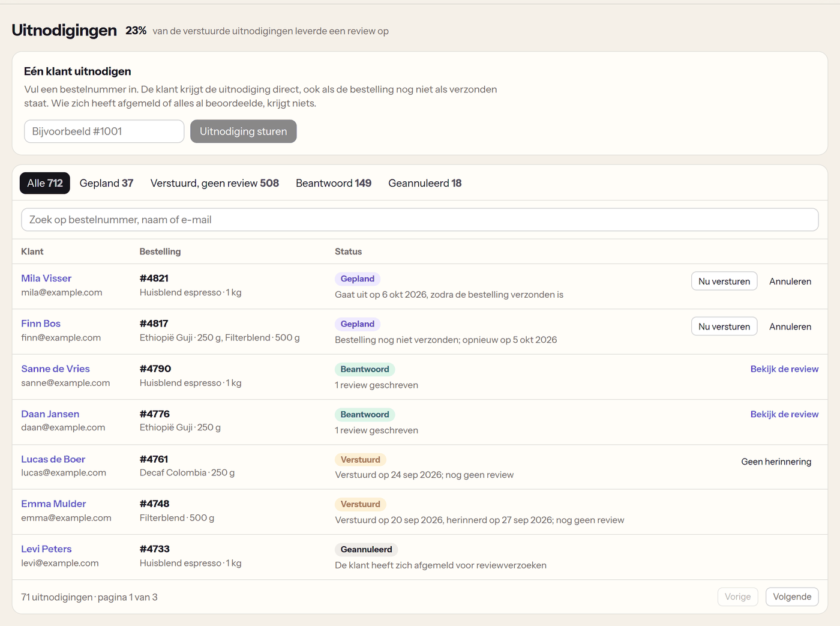Open customer Finn Bos
This screenshot has width=840, height=626.
pyautogui.click(x=41, y=324)
